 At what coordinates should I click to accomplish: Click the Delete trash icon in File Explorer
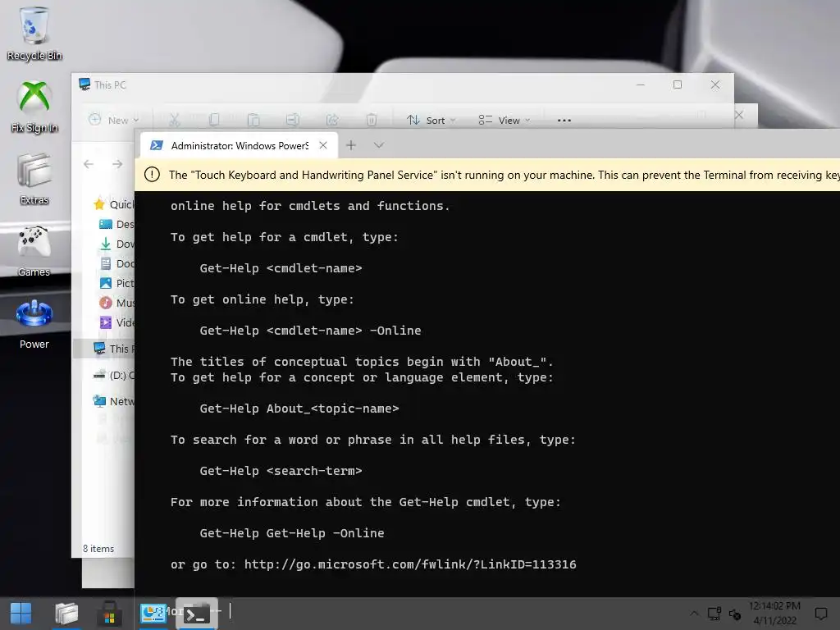pyautogui.click(x=372, y=120)
